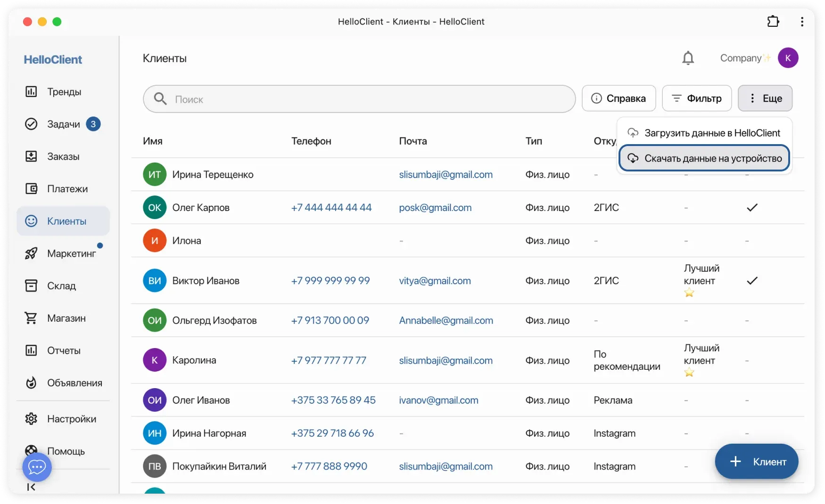Viewport: 825px width, 504px height.
Task: Click the purple K profile avatar
Action: (x=788, y=58)
